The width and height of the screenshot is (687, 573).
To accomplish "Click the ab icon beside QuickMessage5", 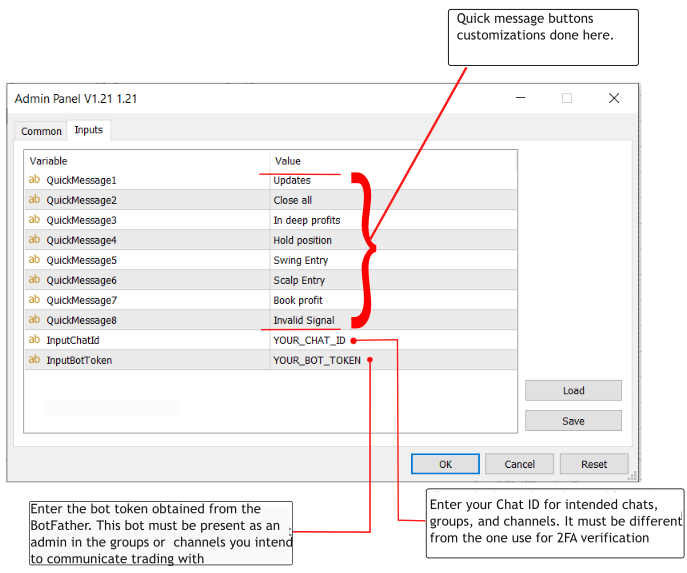I will (34, 260).
